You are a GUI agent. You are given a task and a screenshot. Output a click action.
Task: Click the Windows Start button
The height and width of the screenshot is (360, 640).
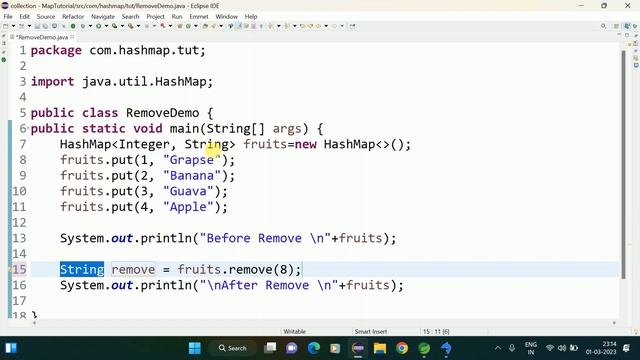195,348
